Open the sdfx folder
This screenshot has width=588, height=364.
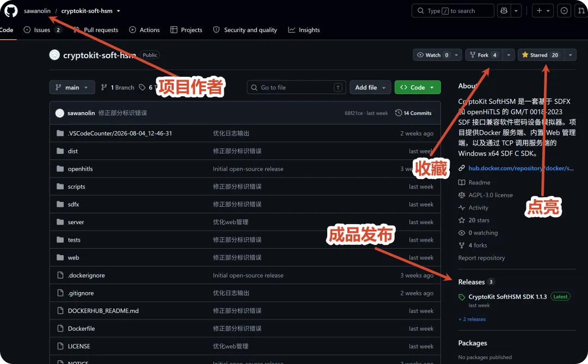pyautogui.click(x=73, y=204)
